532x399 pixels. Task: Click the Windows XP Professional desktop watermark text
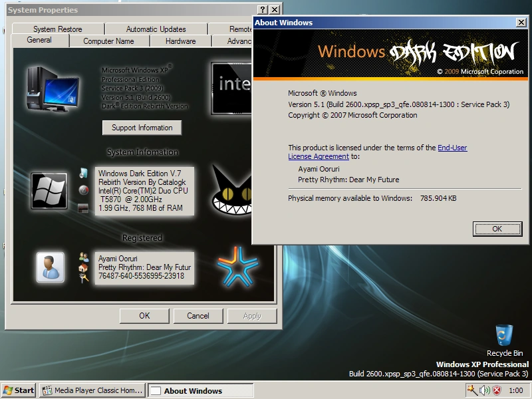[482, 364]
